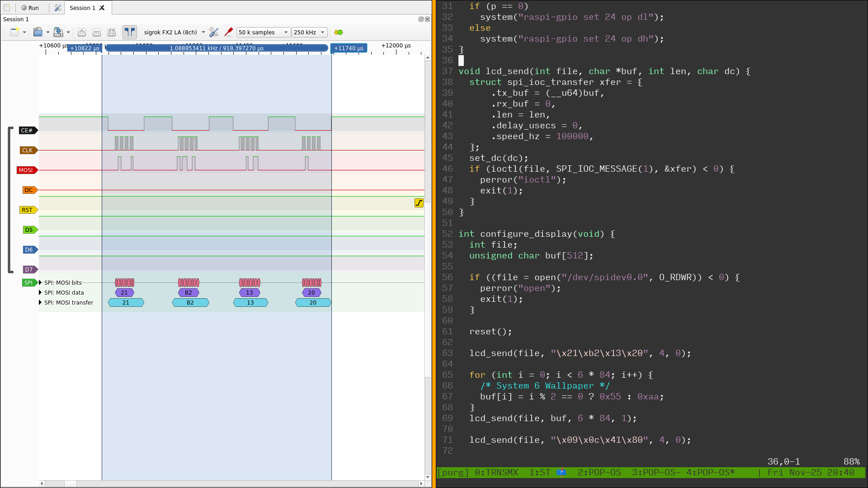Click the red channel probe icon

(x=228, y=32)
